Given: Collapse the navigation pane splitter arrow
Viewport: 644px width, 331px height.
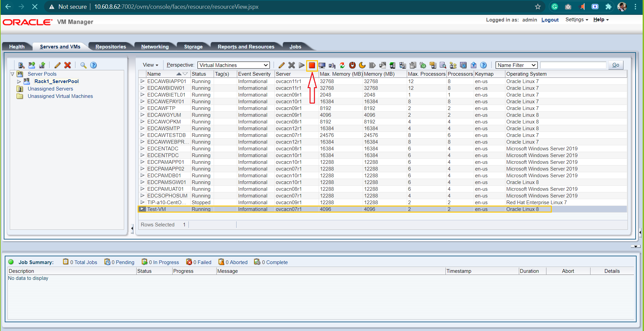Looking at the screenshot, I should pos(132,229).
